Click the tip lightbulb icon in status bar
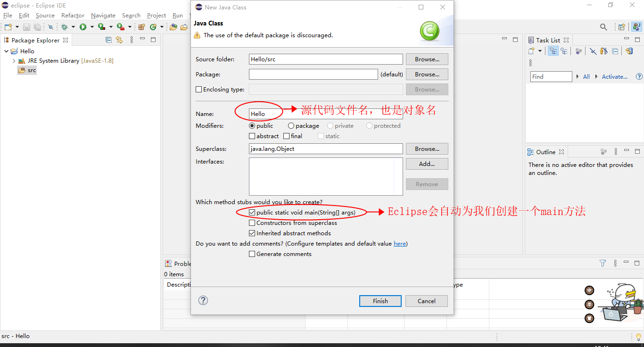 [639, 337]
